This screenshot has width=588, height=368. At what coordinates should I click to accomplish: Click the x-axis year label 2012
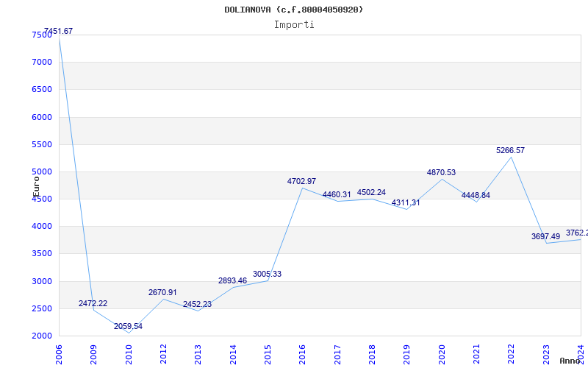(x=163, y=355)
